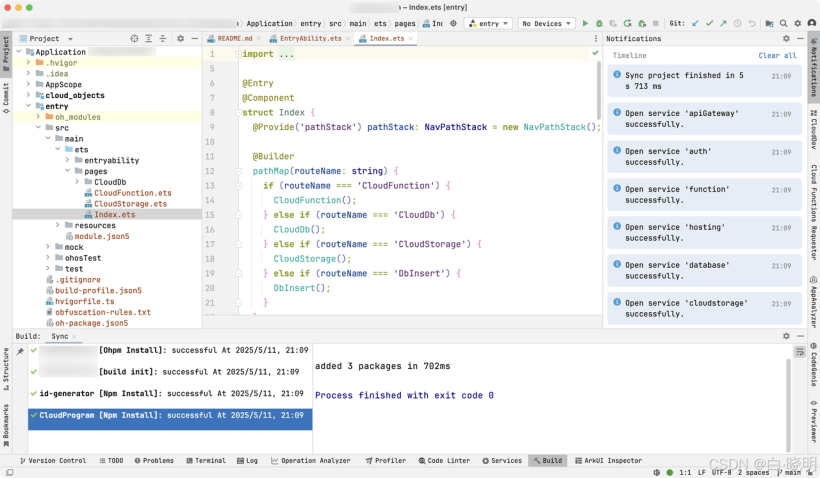Click the Git push arrow
This screenshot has height=478, width=820.
click(x=723, y=24)
